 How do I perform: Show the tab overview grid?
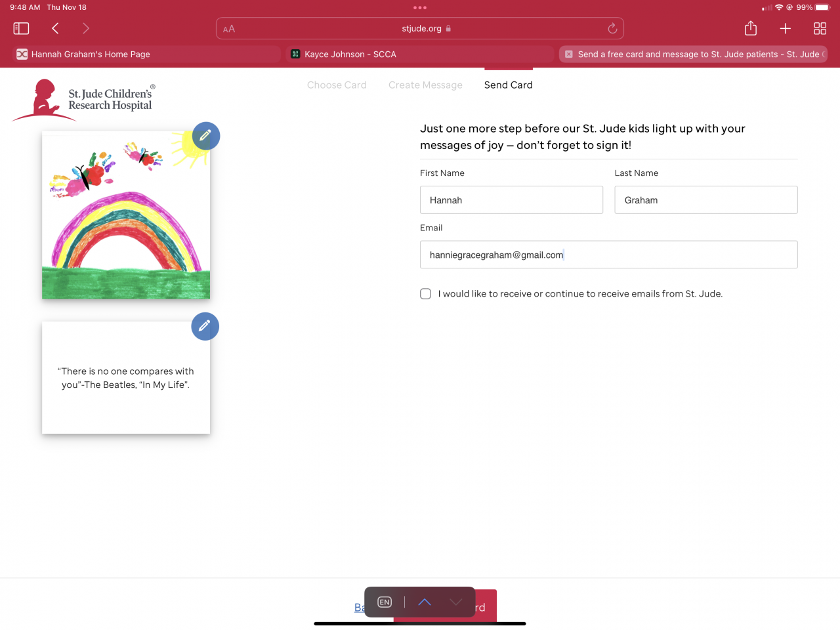pos(820,28)
